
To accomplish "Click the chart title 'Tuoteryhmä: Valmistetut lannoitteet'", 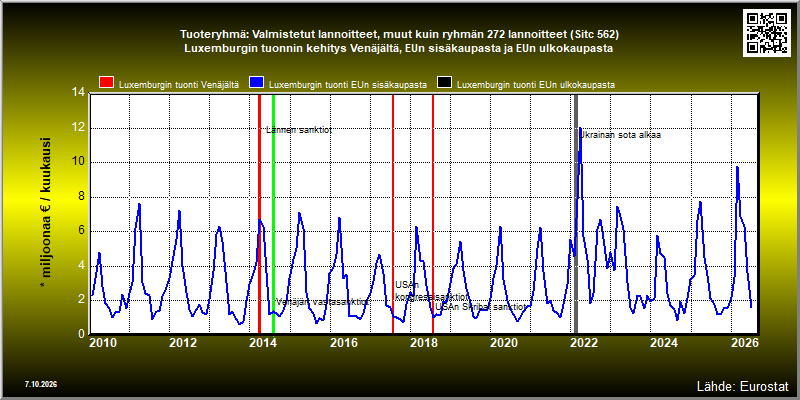I will [399, 35].
